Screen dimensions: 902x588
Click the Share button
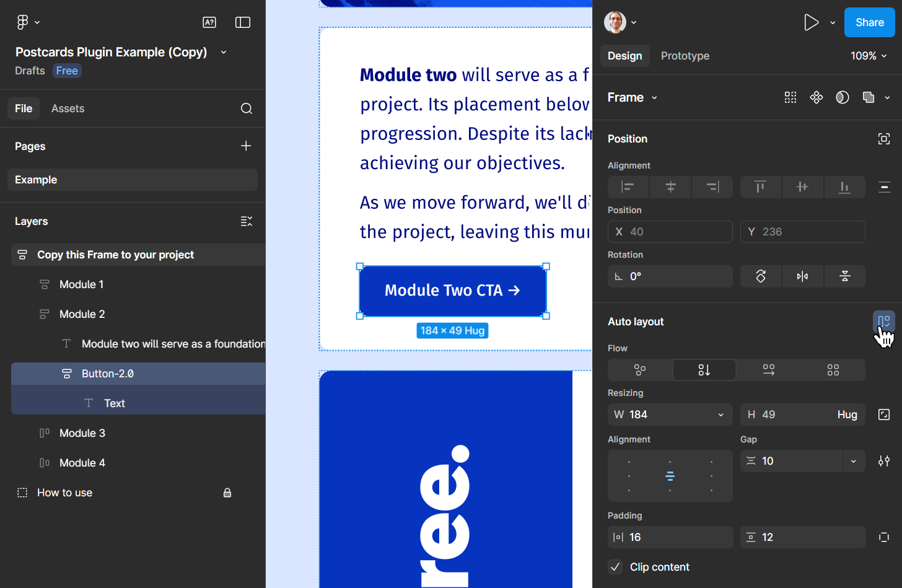coord(870,22)
